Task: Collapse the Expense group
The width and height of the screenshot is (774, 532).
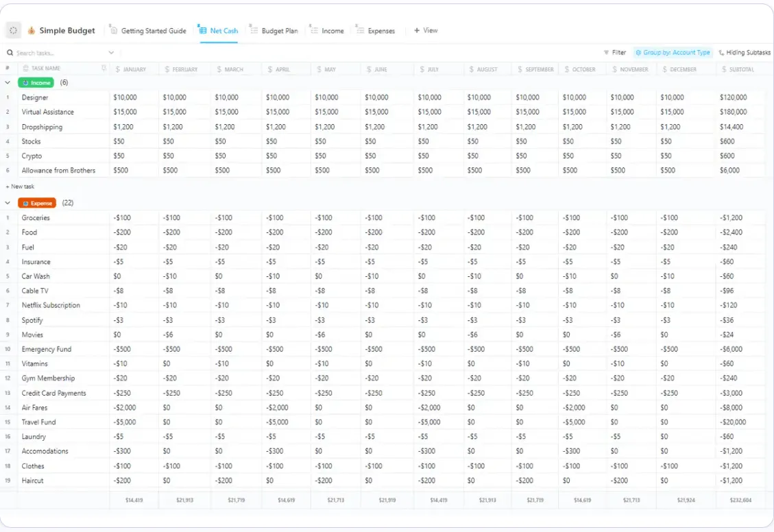Action: [x=8, y=203]
